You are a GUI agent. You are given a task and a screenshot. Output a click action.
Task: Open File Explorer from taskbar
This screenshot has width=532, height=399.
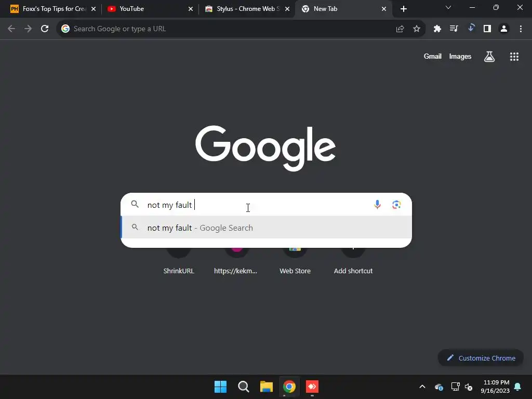pyautogui.click(x=267, y=387)
